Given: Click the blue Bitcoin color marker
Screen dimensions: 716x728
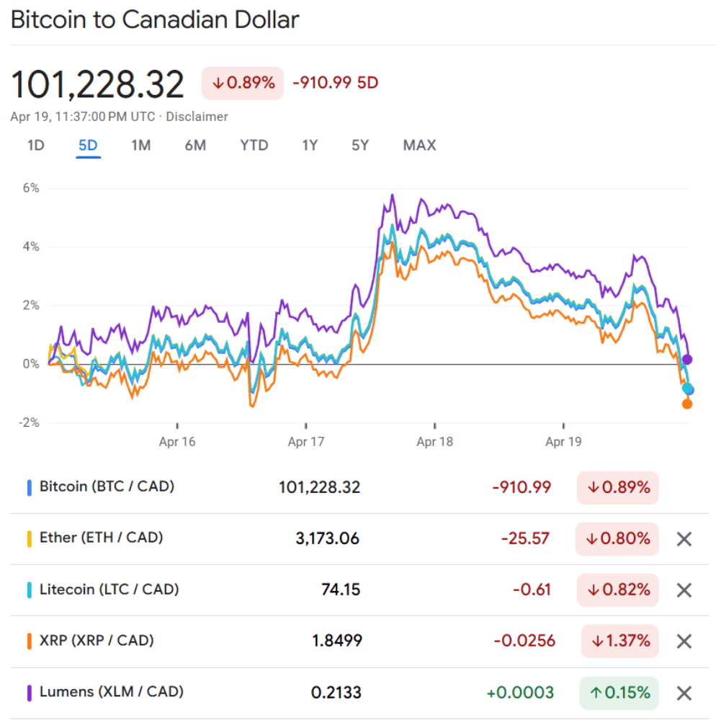Looking at the screenshot, I should pos(29,487).
